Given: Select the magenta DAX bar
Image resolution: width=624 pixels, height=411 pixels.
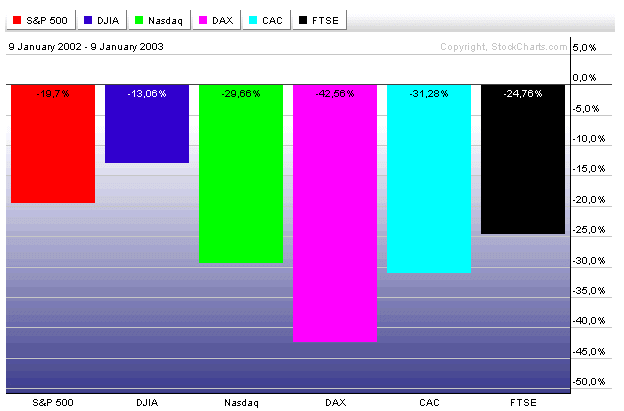Looking at the screenshot, I should pyautogui.click(x=335, y=213).
